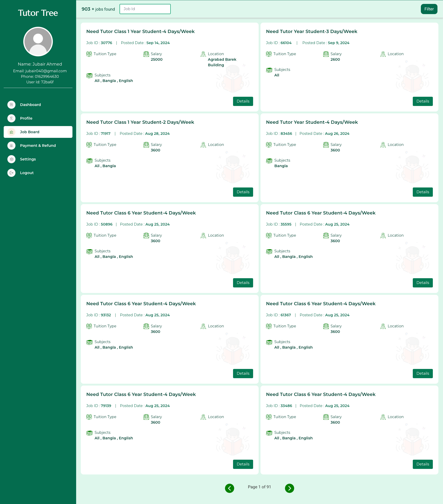Click the Tutor Tree logo title
The height and width of the screenshot is (504, 443).
(38, 13)
